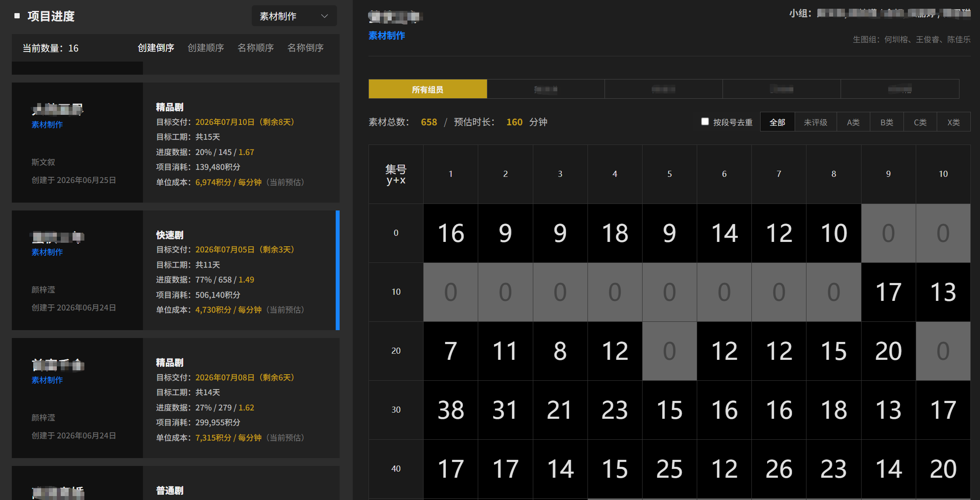Show only C类 materials
This screenshot has height=500, width=980.
(920, 122)
